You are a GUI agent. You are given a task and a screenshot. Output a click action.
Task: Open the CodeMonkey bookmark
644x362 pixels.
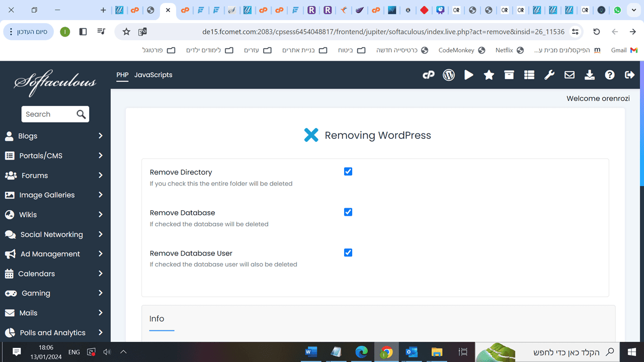pyautogui.click(x=461, y=50)
